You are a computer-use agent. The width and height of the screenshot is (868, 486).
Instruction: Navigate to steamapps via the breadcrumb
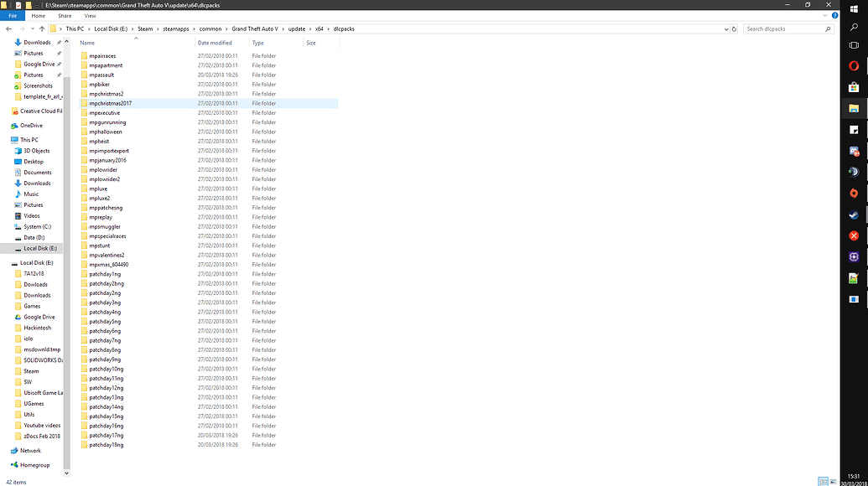tap(175, 28)
